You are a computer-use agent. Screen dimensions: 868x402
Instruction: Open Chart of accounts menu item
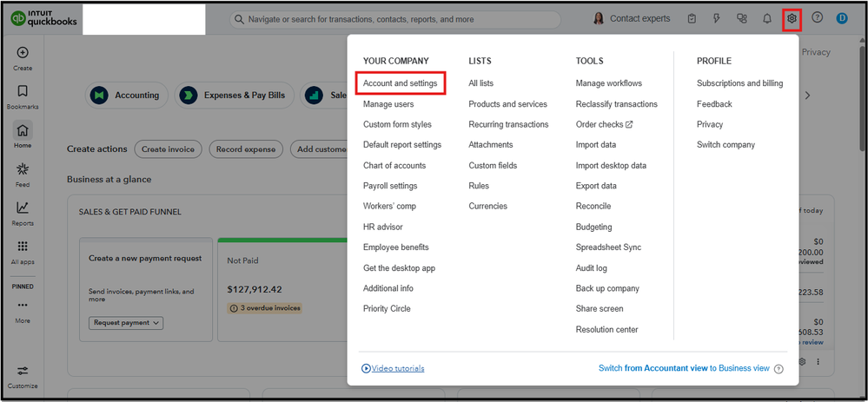tap(394, 166)
